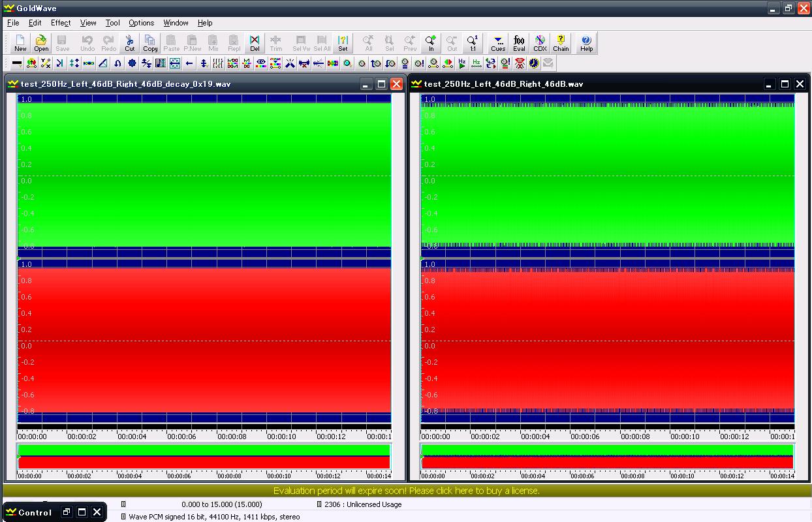
Task: Click the grayed zoom All button
Action: tap(368, 43)
